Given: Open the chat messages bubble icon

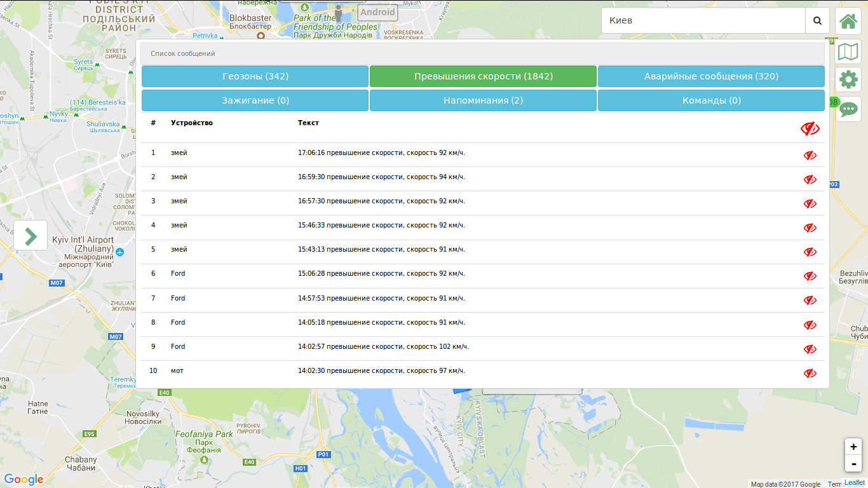Looking at the screenshot, I should (848, 109).
